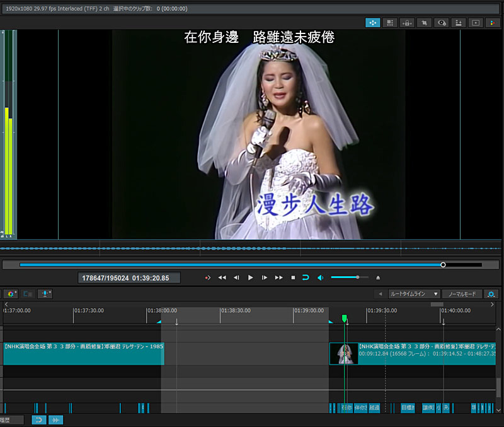The image size is (504, 427).
Task: Click the 1920x1080 29.97 fps info text
Action: (57, 9)
